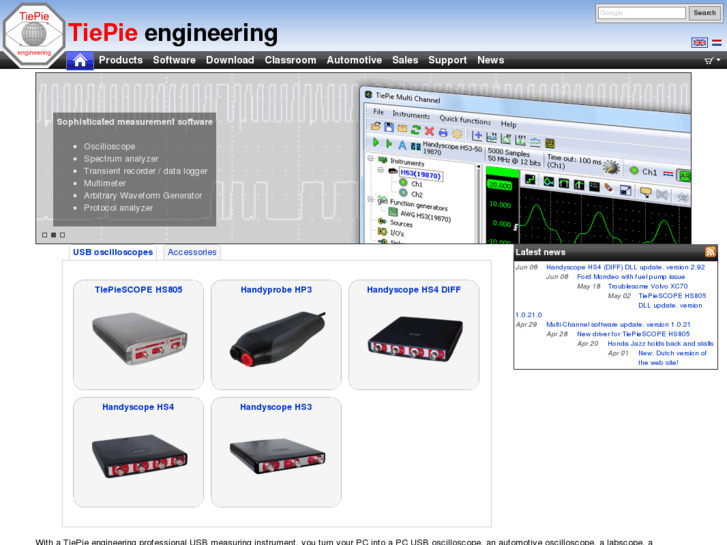Open the Automotive menu

[x=354, y=60]
